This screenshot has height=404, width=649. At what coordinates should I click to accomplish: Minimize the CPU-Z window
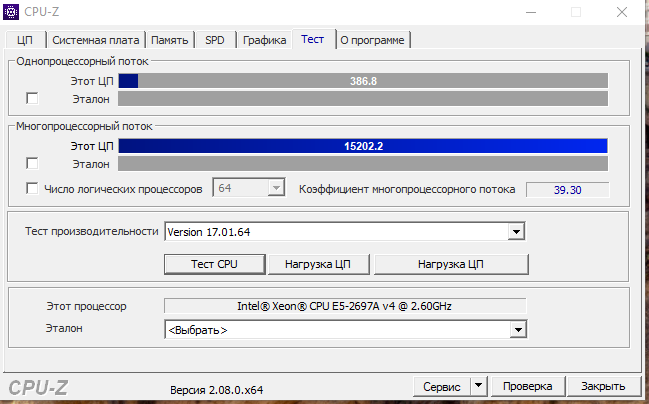[531, 12]
